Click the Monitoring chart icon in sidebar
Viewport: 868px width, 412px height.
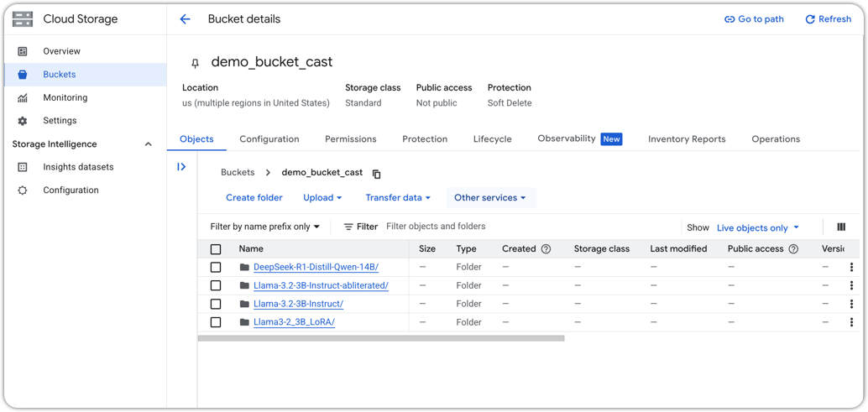[23, 98]
